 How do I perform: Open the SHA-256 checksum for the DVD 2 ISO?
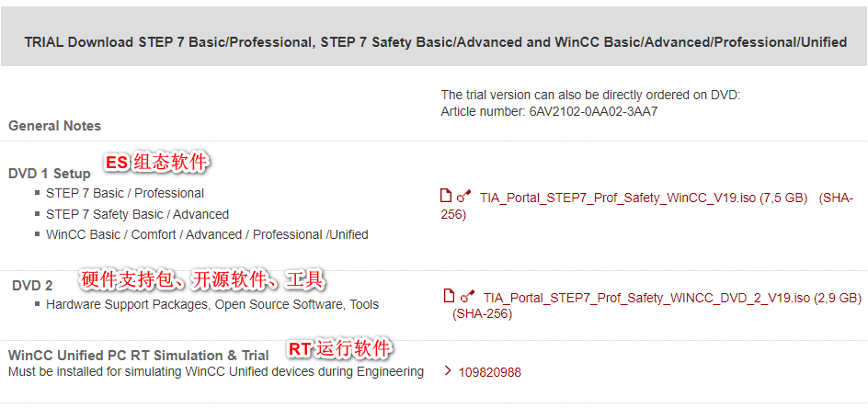pos(482,313)
